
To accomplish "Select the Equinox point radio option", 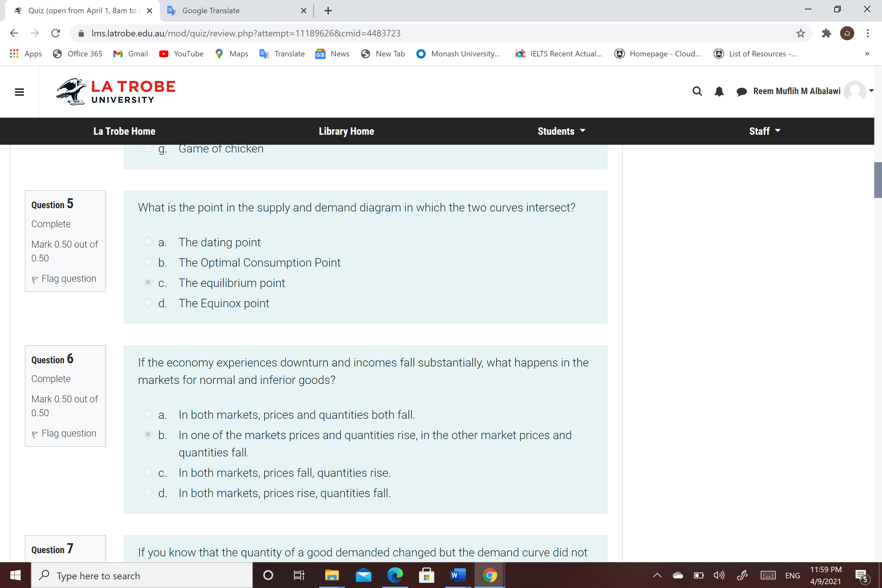I will click(148, 303).
